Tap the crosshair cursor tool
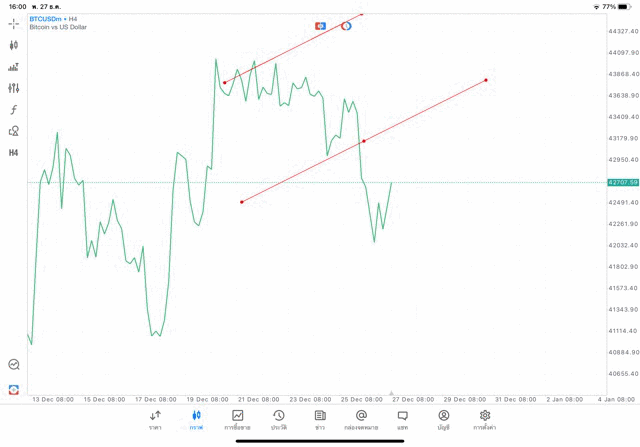Screen dimensions: 640x447 [x=14, y=23]
